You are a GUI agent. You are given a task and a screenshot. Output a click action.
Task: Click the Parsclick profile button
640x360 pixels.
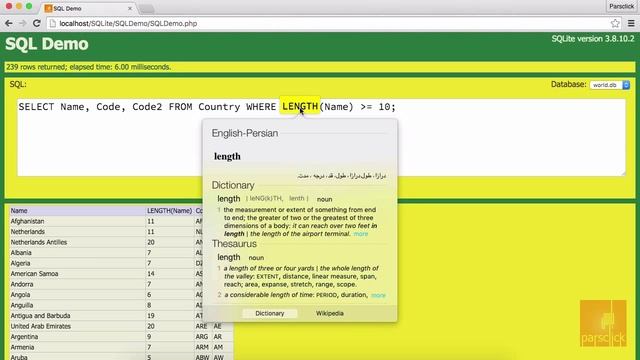[x=621, y=6]
